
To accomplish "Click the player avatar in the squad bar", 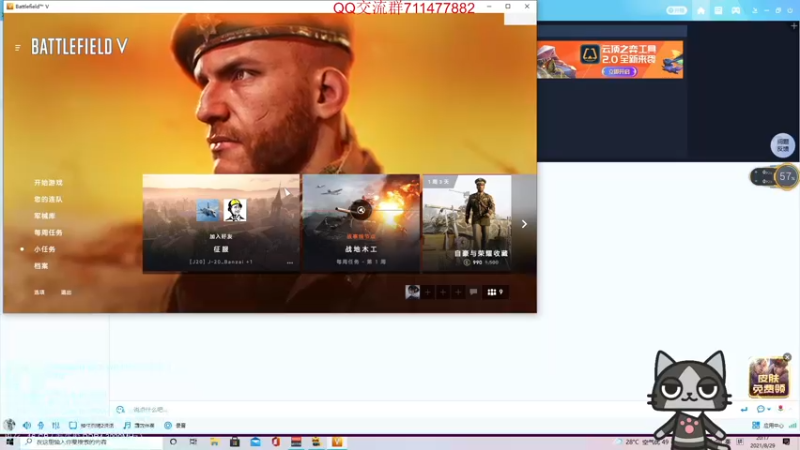I will tap(412, 292).
